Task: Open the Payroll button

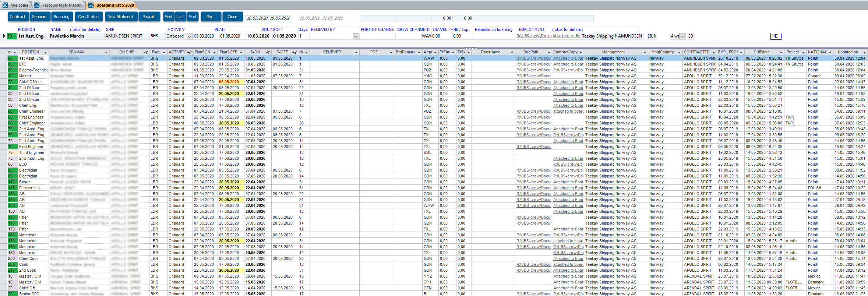Action: (x=148, y=17)
